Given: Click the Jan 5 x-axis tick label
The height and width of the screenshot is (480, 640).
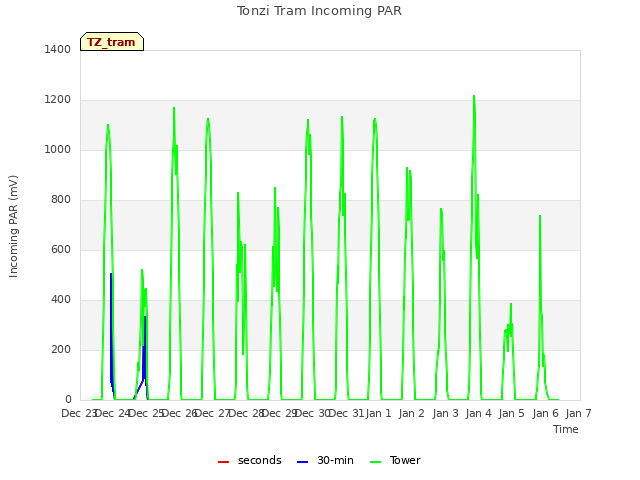Looking at the screenshot, I should pyautogui.click(x=511, y=413).
